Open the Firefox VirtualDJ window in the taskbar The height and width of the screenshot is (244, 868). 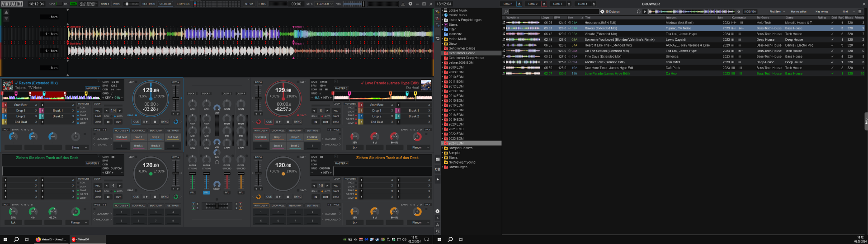(51, 239)
